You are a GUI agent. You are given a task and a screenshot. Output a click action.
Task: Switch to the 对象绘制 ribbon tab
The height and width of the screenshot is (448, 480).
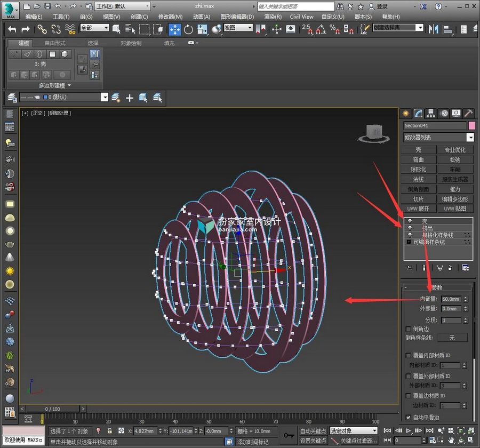click(131, 43)
